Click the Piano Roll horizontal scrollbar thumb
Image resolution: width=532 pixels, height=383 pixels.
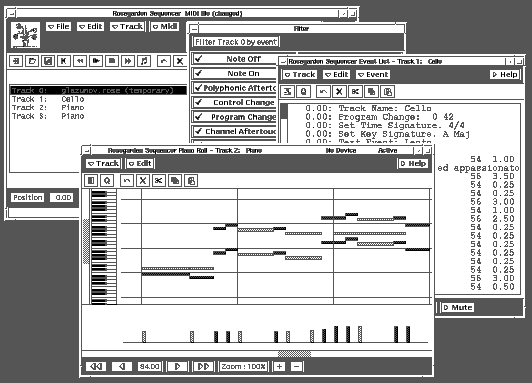294,354
